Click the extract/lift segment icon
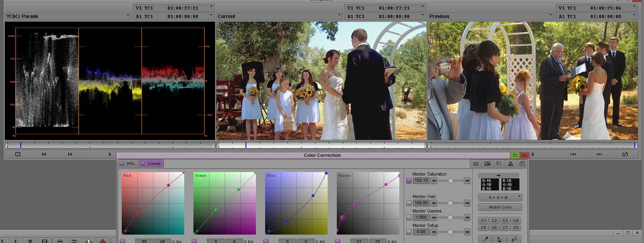644x243 pixels. pos(60,241)
